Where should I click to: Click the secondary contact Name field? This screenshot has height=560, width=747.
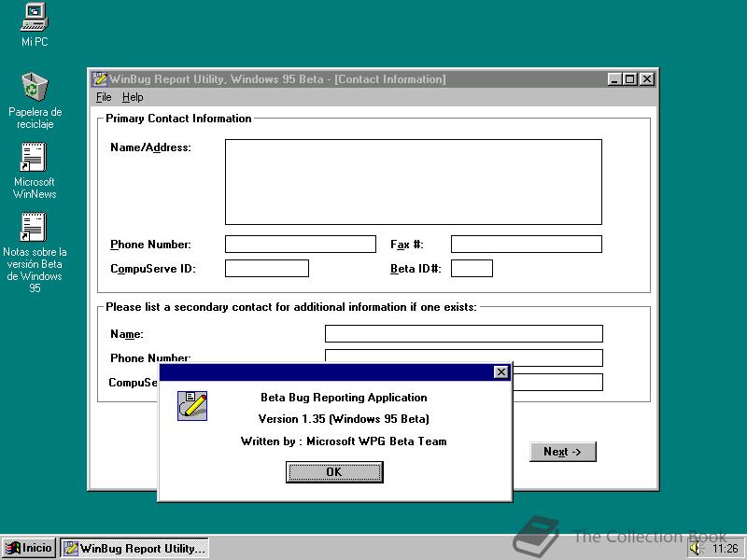[x=464, y=334]
